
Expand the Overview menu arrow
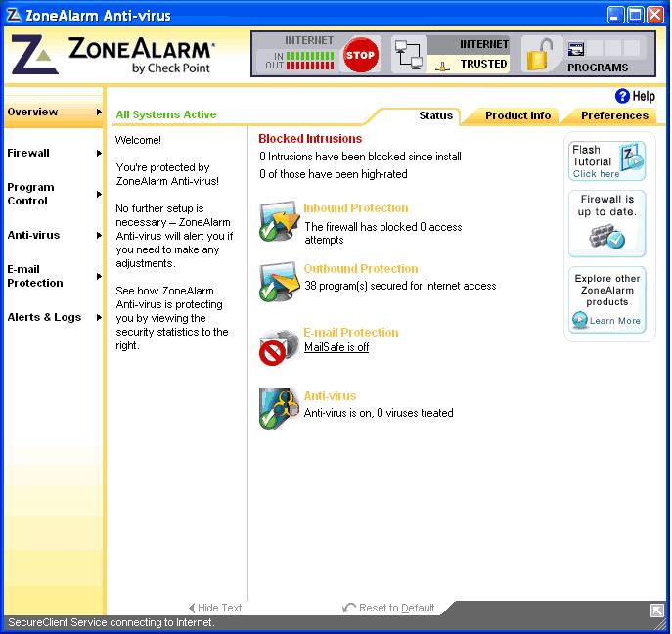click(99, 112)
